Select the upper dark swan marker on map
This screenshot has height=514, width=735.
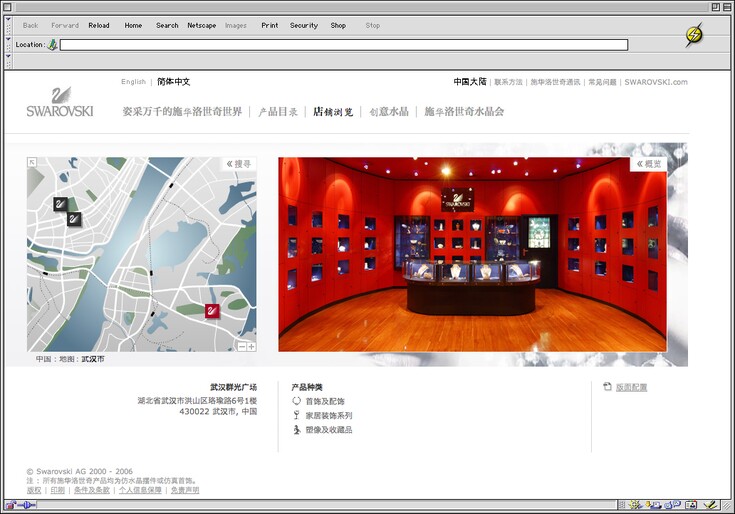pos(60,204)
